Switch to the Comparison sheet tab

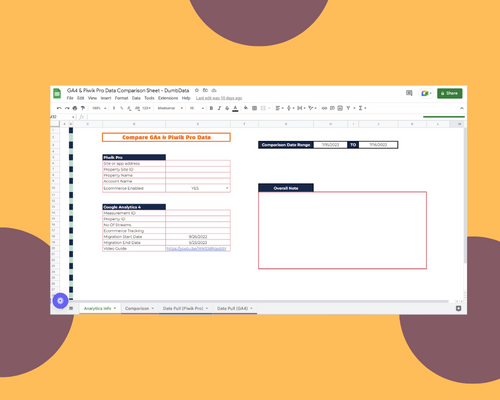coord(139,308)
